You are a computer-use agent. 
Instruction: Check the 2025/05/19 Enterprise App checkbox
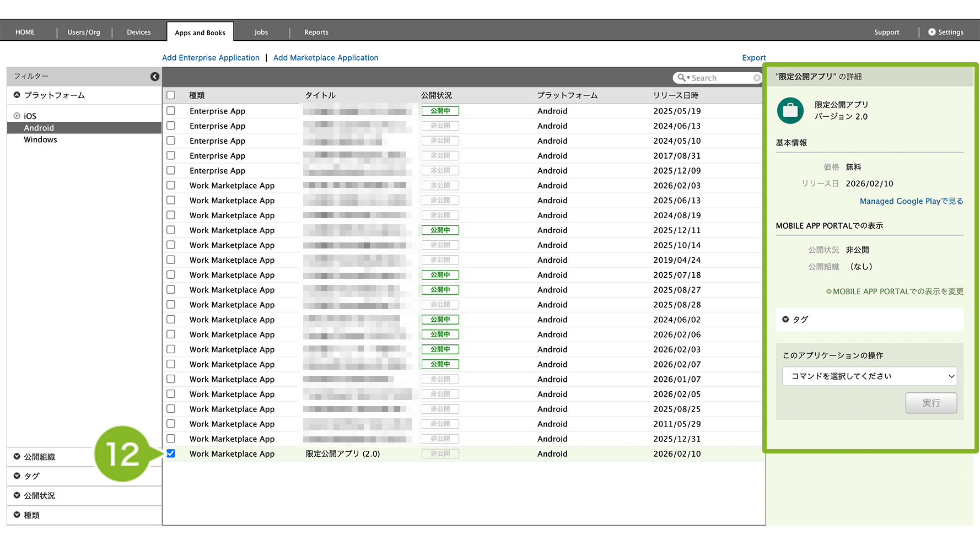(x=171, y=111)
